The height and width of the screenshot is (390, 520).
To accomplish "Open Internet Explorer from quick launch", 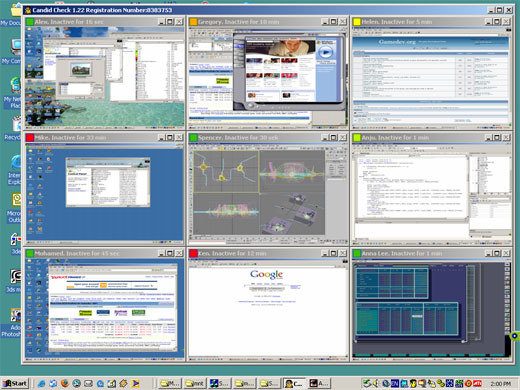I will (x=41, y=383).
